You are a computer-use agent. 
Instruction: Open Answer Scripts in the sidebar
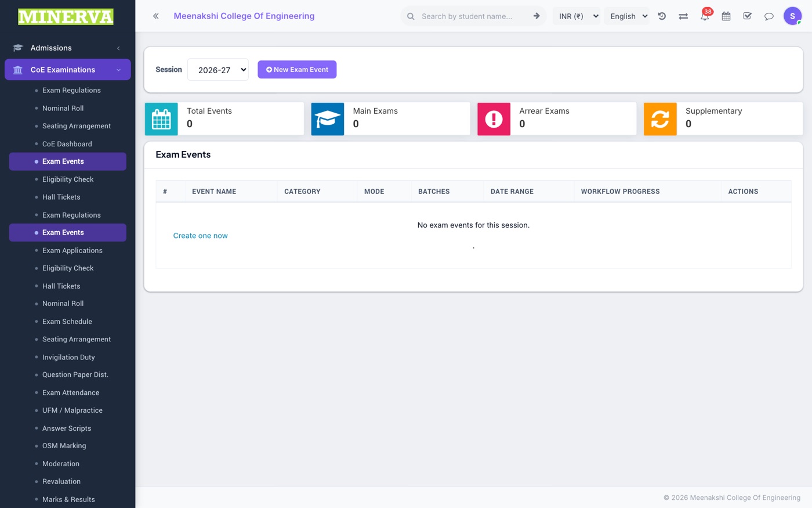click(67, 428)
